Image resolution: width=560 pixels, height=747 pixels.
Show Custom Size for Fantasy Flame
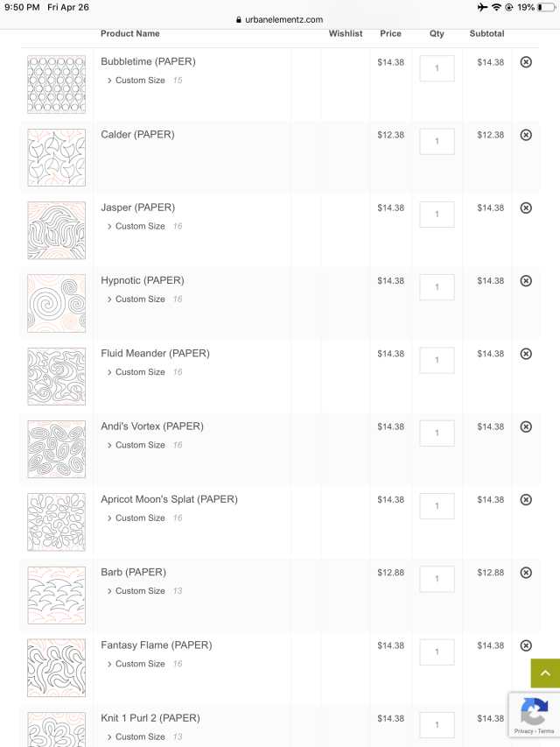pos(139,664)
